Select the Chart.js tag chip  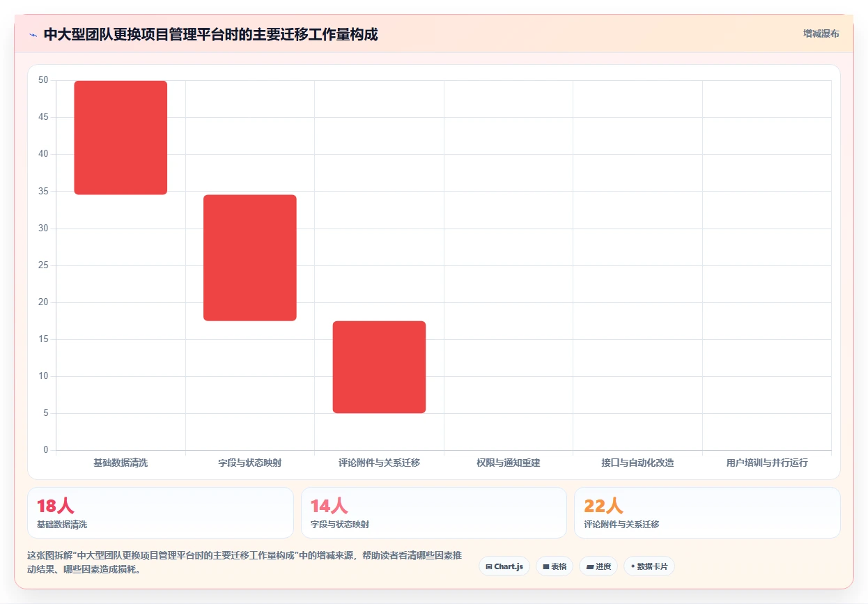504,566
